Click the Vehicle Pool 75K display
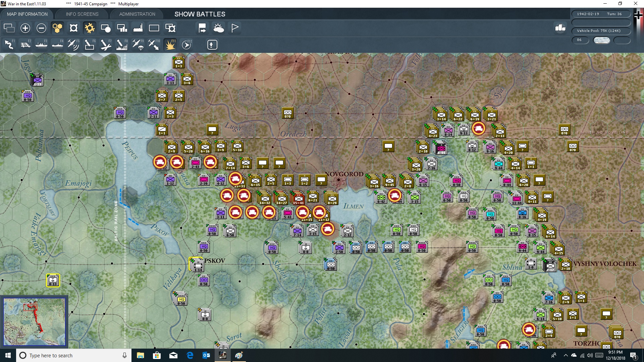Image resolution: width=644 pixels, height=362 pixels. point(601,31)
